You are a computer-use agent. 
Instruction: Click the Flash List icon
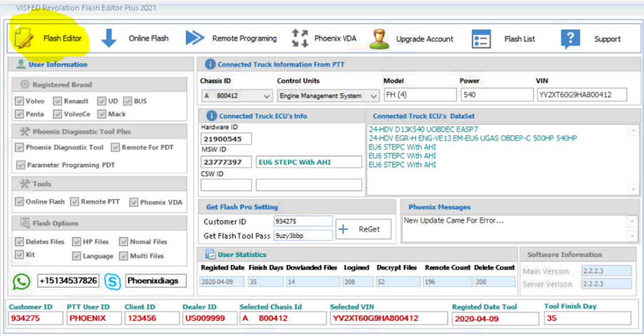pos(481,39)
